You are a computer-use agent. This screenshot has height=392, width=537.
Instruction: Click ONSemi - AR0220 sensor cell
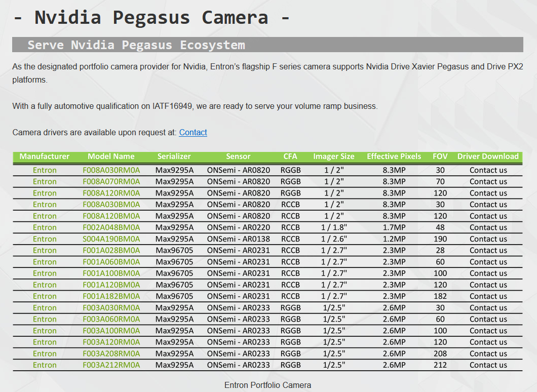point(239,227)
